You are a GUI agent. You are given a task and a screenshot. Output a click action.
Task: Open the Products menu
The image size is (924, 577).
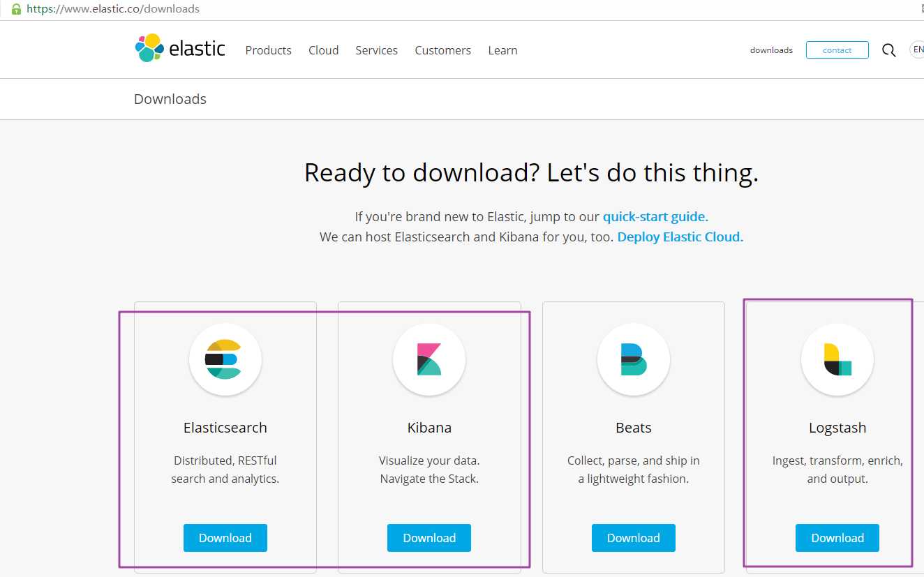pyautogui.click(x=268, y=50)
